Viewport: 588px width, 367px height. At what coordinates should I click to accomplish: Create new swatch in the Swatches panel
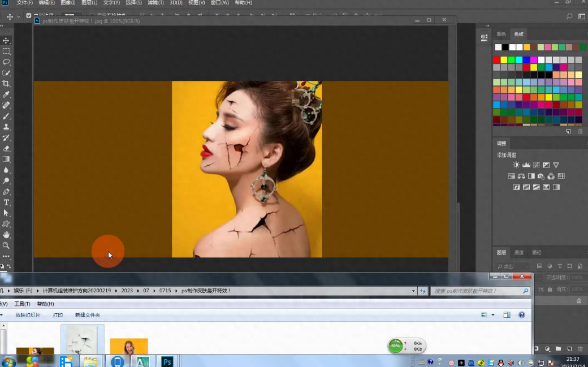pyautogui.click(x=569, y=131)
